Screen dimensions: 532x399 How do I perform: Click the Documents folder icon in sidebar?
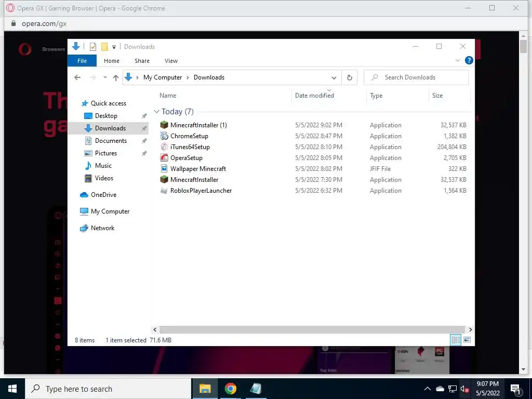point(88,140)
